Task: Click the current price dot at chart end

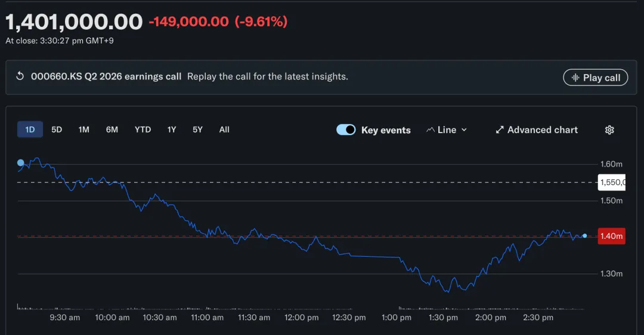Action: click(584, 236)
